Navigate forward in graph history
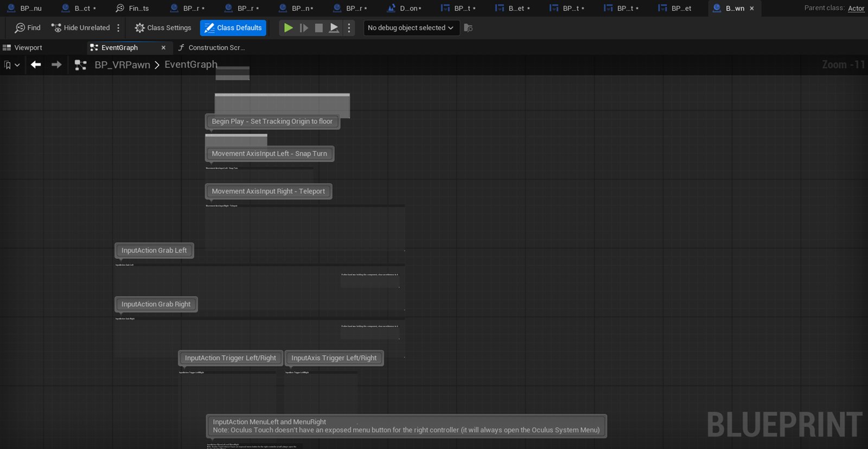868x449 pixels. 56,65
